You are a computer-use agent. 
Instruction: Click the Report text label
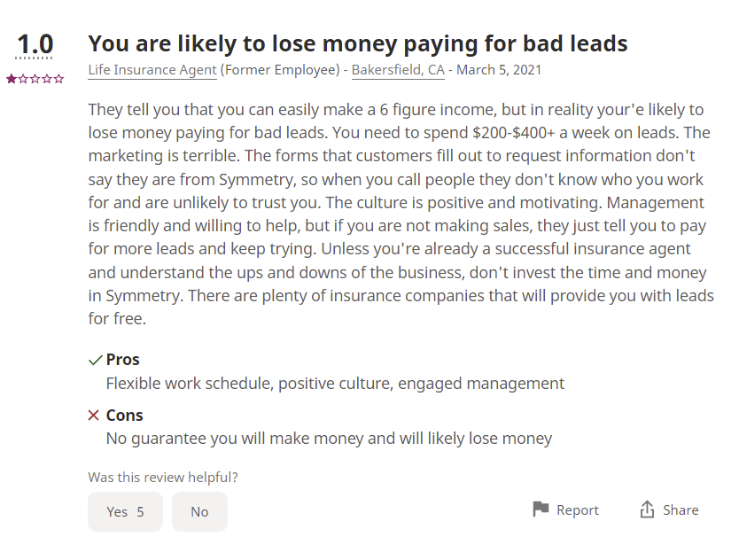[x=578, y=510]
